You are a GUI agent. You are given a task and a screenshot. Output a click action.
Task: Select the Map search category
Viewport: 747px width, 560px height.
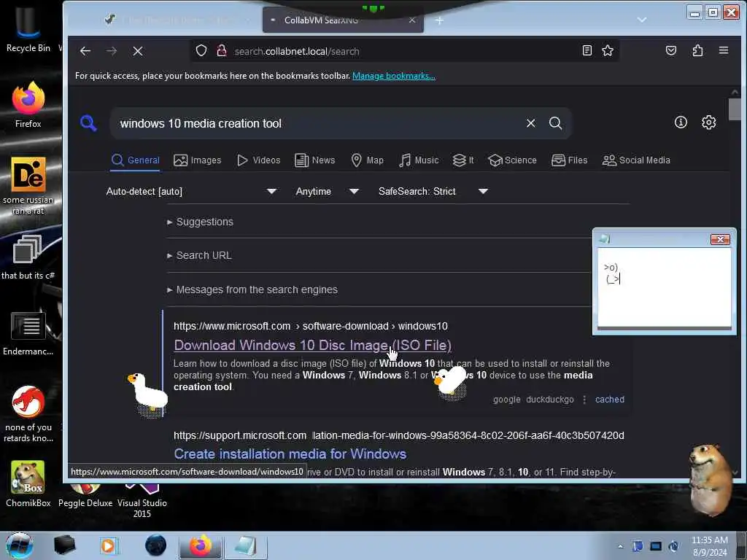click(368, 160)
